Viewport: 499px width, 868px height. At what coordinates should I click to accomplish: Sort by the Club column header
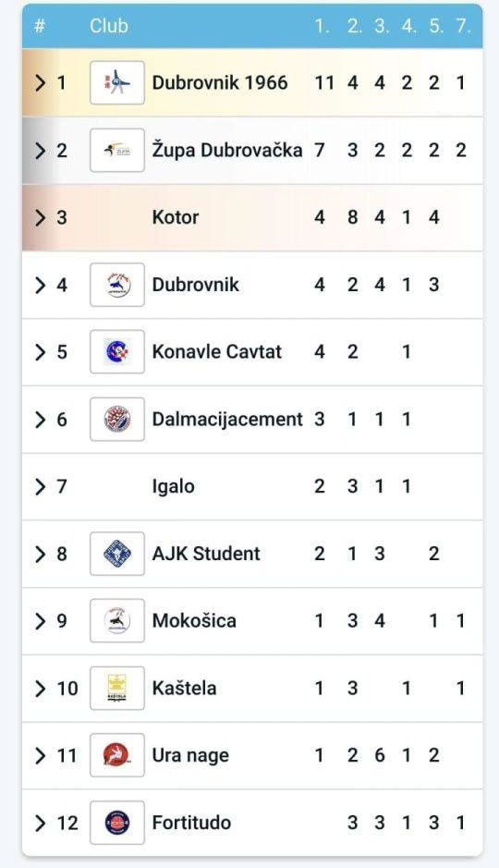(109, 26)
